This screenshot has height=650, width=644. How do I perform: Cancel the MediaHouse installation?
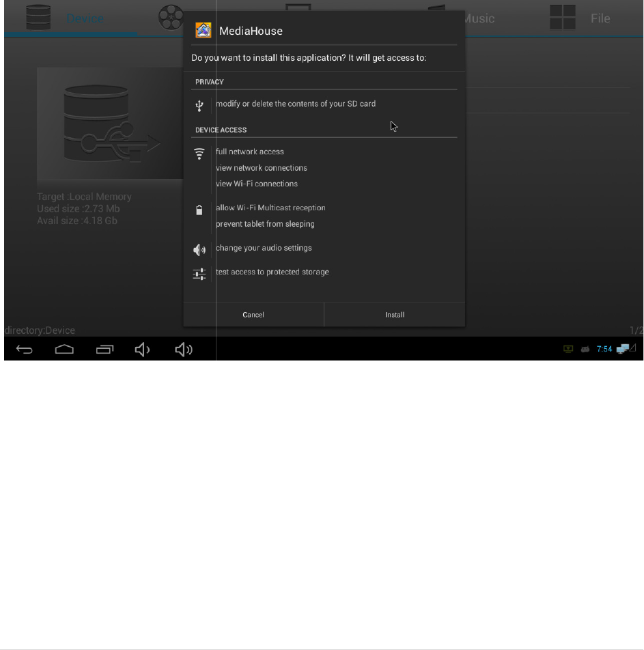[x=253, y=315]
